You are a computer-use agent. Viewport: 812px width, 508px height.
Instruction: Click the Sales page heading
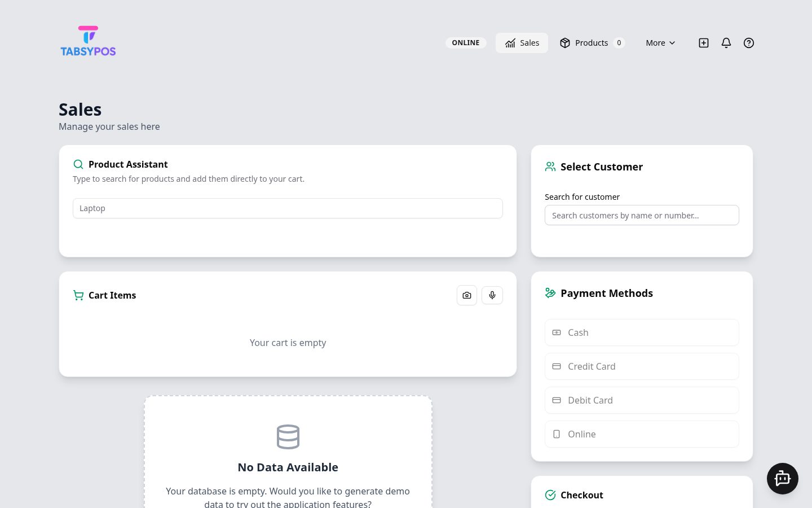click(80, 110)
